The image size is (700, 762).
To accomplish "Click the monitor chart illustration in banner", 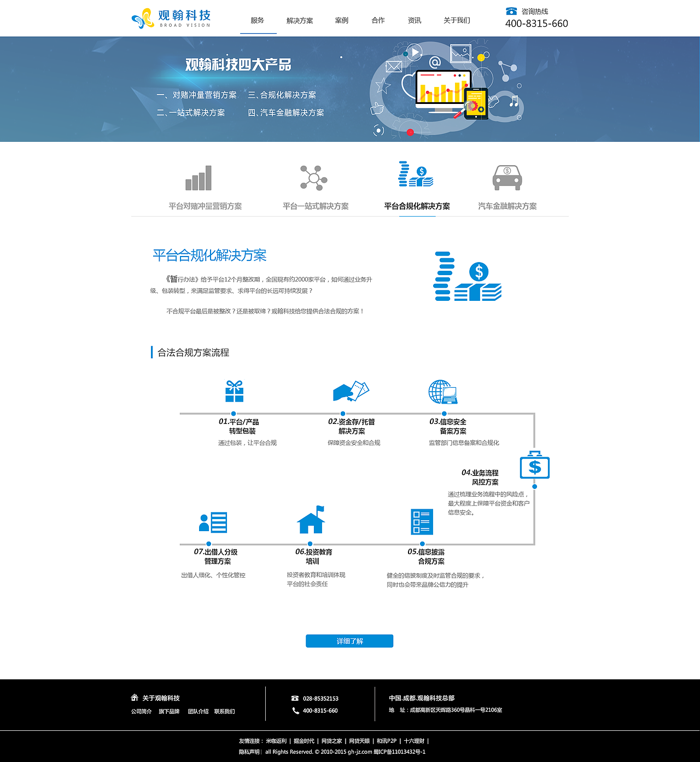I will click(444, 92).
